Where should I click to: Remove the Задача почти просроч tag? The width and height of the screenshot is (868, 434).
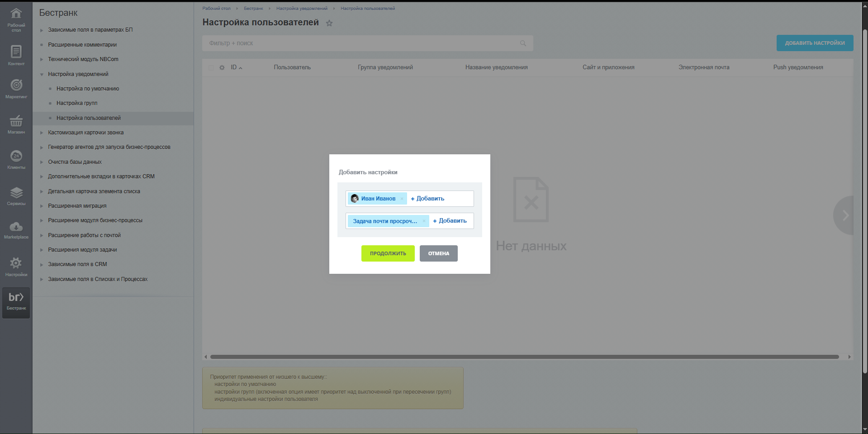(x=424, y=221)
